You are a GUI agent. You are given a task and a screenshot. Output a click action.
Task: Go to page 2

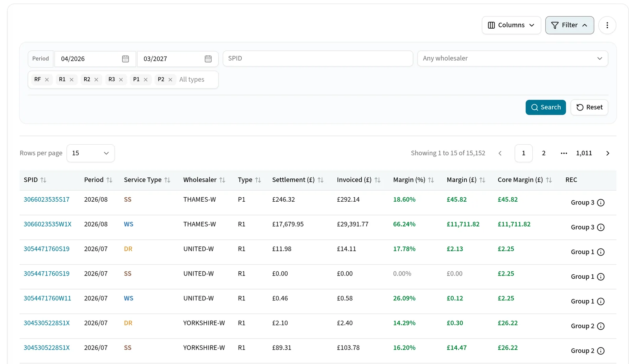544,153
